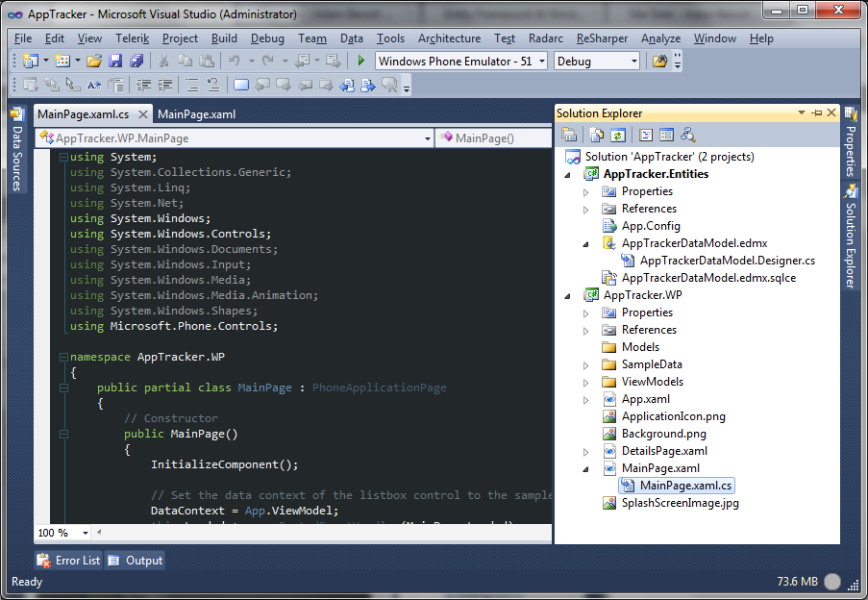Close the Solution Explorer panel
The image size is (868, 600).
[831, 112]
